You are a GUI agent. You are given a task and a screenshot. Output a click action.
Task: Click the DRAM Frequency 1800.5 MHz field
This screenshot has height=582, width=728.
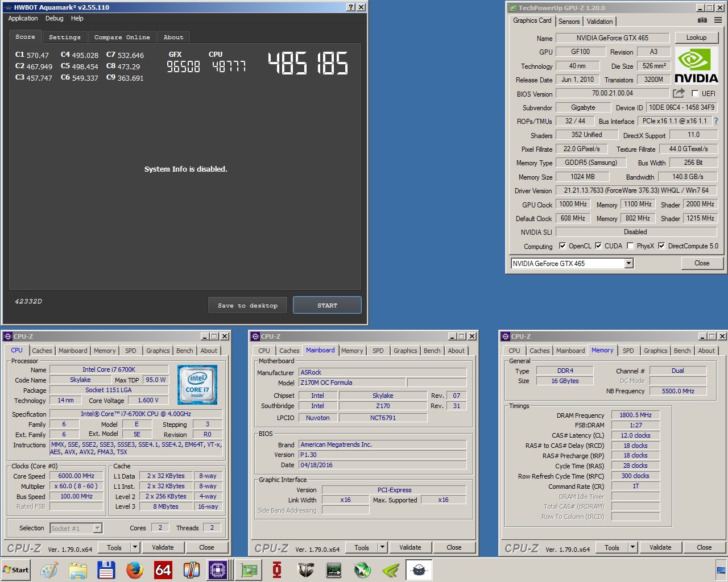click(x=635, y=415)
